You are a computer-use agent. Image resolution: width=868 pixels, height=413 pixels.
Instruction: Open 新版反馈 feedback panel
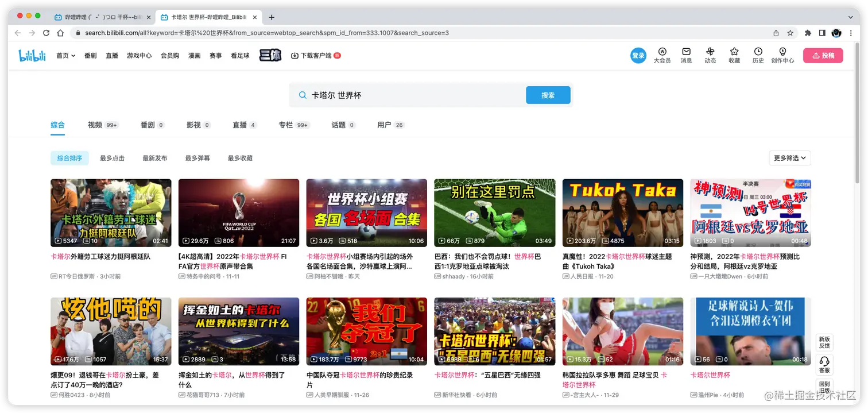[x=824, y=341]
